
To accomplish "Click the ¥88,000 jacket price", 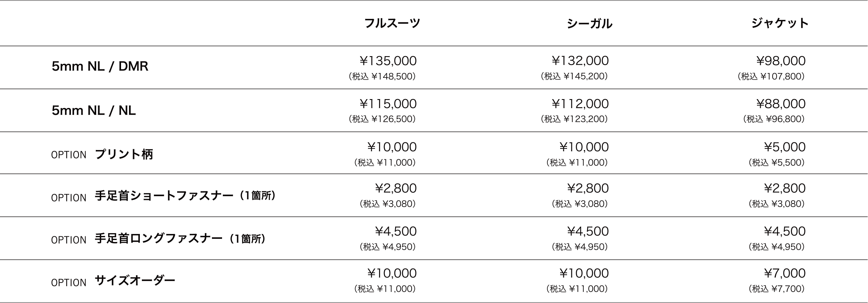I will coord(781,104).
